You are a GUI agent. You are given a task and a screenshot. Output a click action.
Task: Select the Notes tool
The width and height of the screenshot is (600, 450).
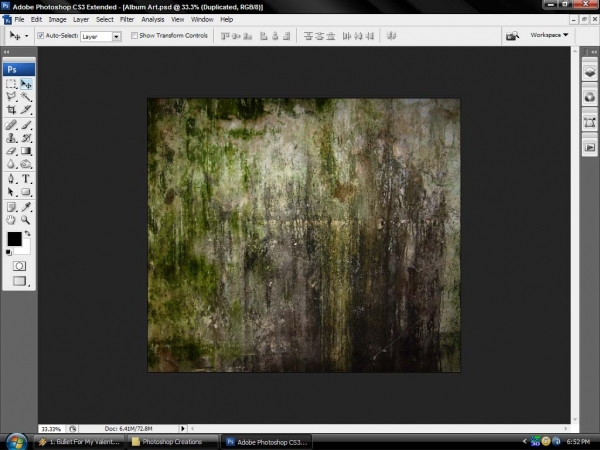(11, 207)
